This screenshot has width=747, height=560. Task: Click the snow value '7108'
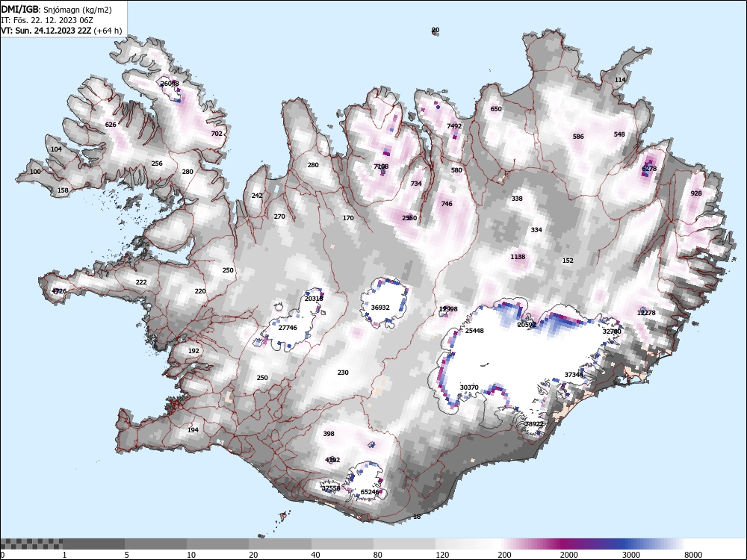[x=381, y=167]
